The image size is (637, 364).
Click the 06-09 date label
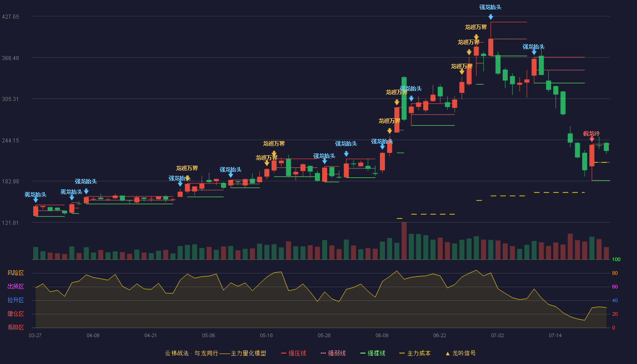point(382,335)
